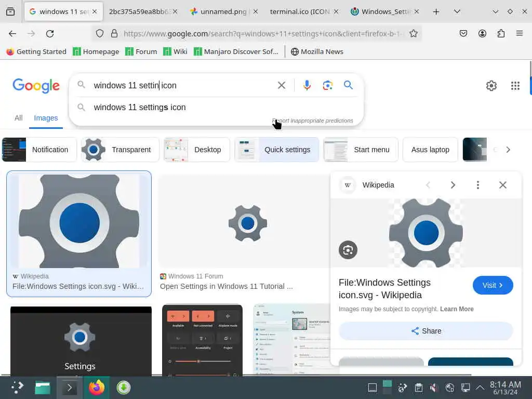Open Getting Started bookmark
The width and height of the screenshot is (532, 399).
pos(36,51)
